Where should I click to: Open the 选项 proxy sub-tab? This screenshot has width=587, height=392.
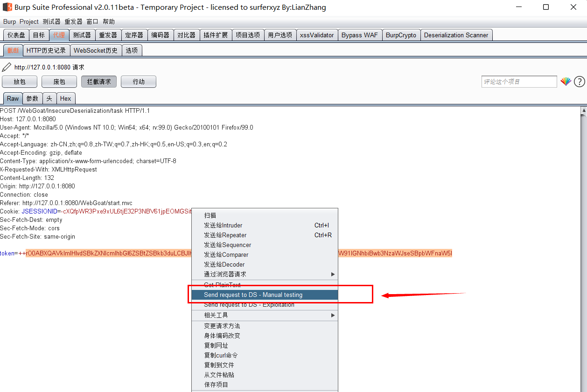[x=132, y=50]
